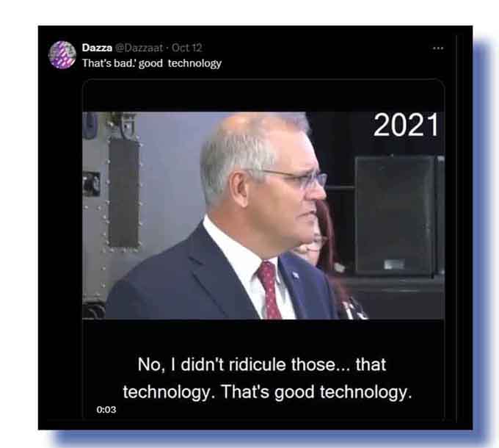This screenshot has height=448, width=499.
Task: Click the 0:03 video time indicator
Action: click(x=106, y=410)
